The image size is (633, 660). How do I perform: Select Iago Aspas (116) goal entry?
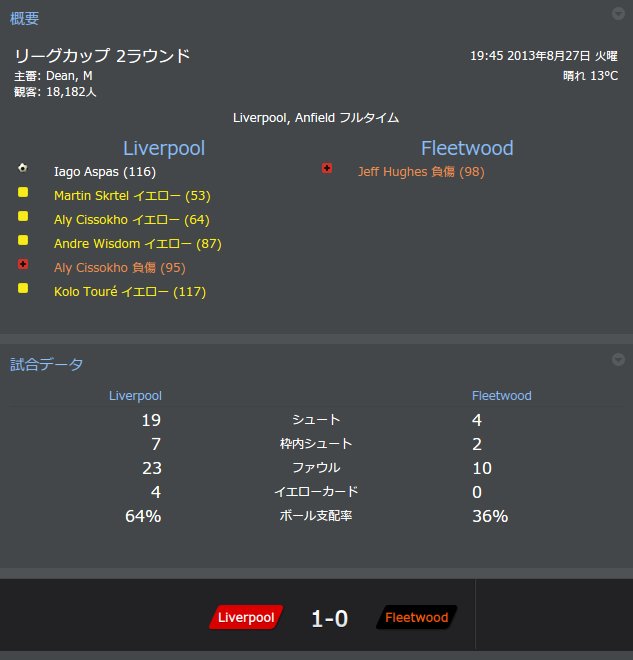pyautogui.click(x=105, y=172)
